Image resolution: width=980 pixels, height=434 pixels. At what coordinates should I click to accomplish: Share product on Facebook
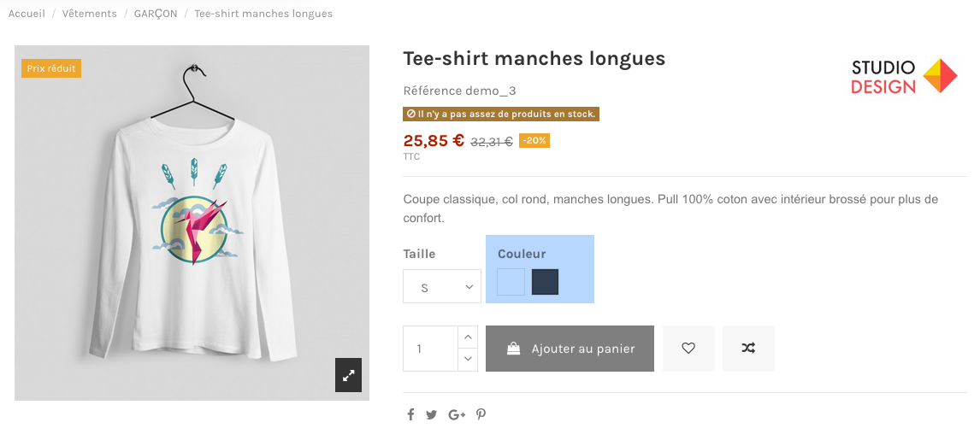click(410, 415)
